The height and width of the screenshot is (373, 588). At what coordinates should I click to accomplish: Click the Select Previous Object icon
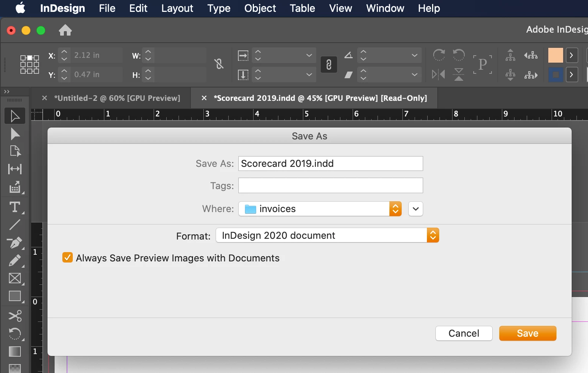531,55
